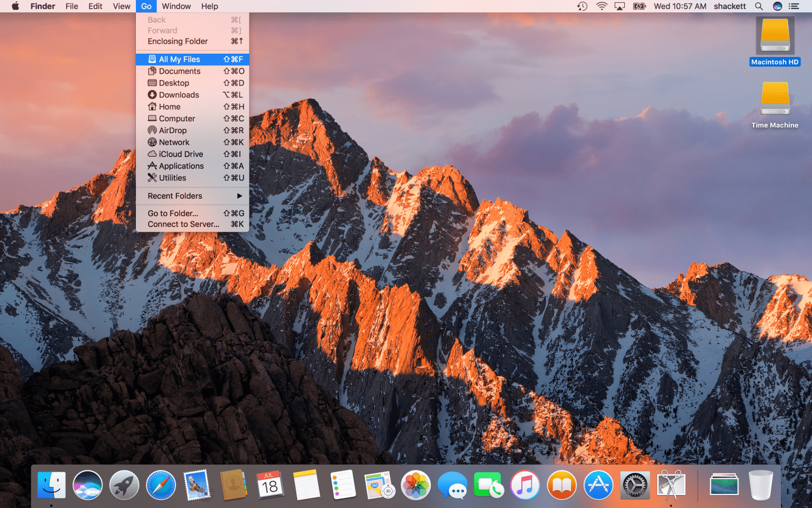Select All My Files in Go menu

[192, 60]
